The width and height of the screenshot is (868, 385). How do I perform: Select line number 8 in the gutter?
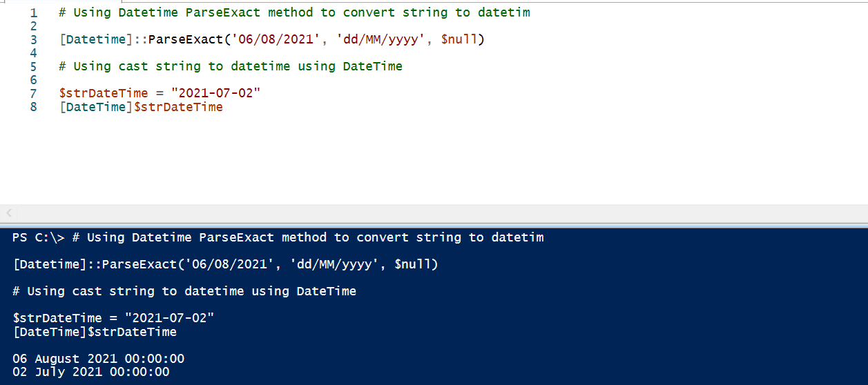click(34, 107)
